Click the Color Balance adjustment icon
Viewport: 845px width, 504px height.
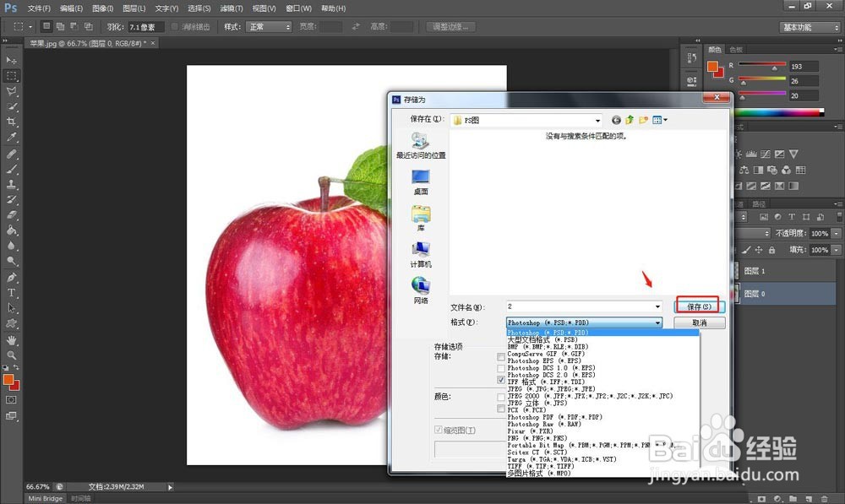click(x=744, y=171)
